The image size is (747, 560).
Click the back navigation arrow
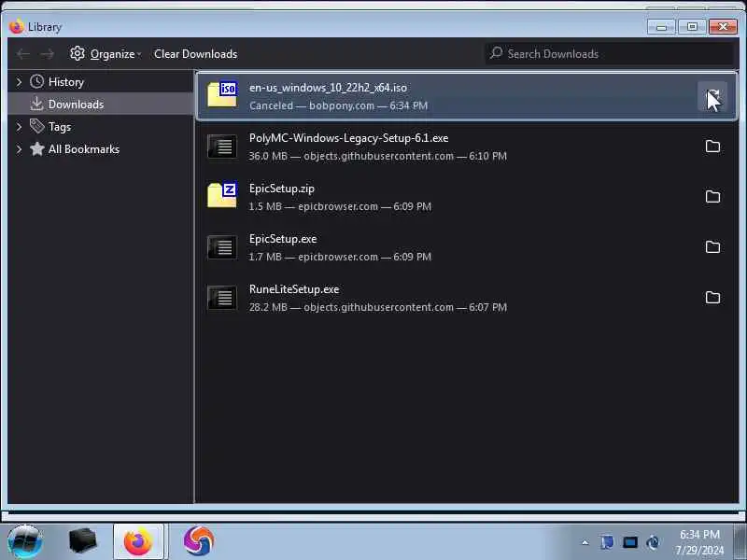(x=22, y=54)
